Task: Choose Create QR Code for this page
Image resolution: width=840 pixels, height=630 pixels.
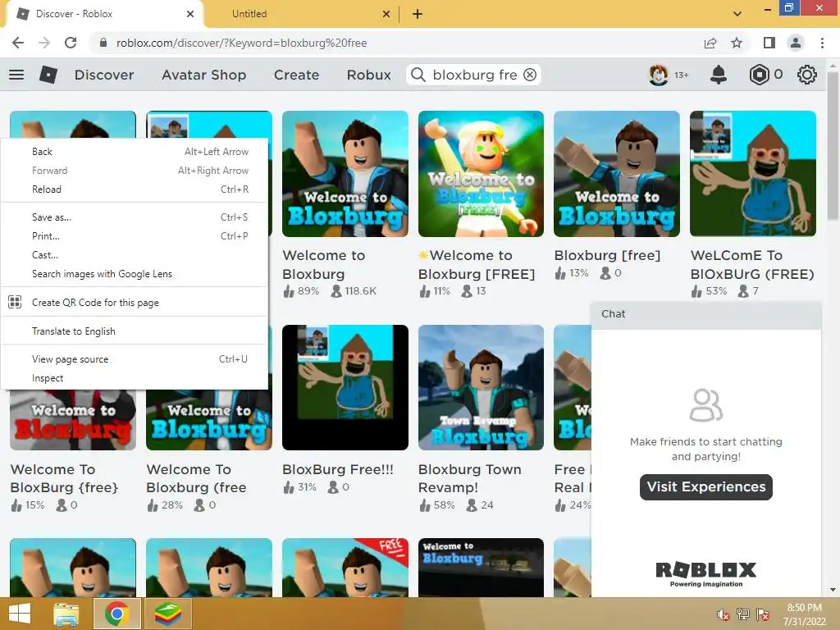Action: coord(135,303)
